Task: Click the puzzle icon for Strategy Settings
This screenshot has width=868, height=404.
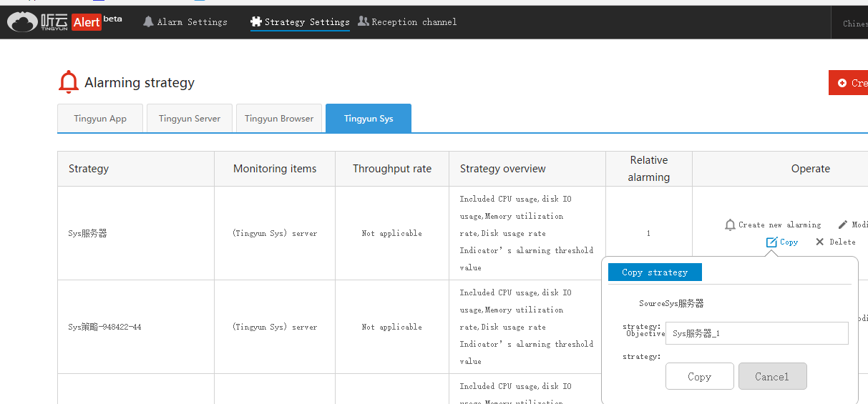Action: tap(255, 21)
